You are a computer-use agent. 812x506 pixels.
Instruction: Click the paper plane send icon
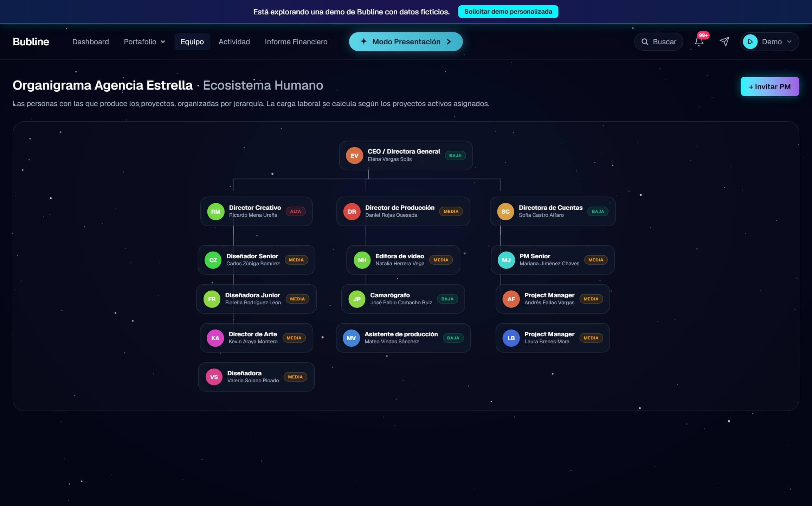(724, 41)
